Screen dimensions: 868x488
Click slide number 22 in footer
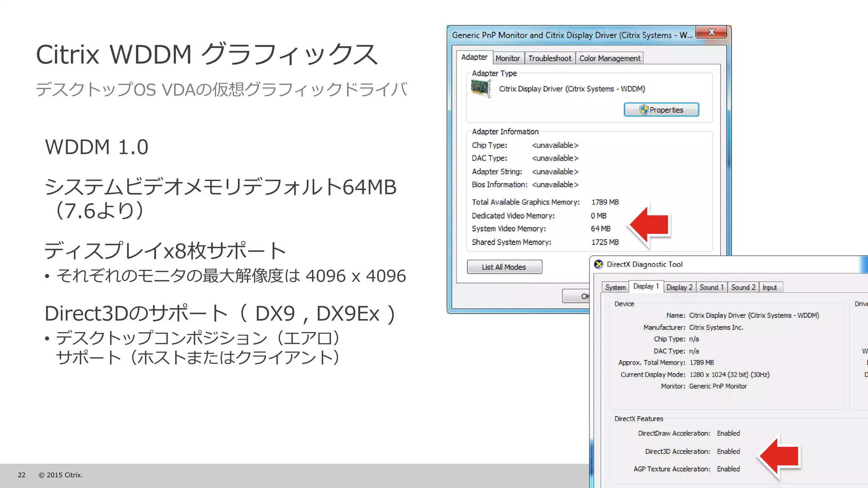[22, 475]
